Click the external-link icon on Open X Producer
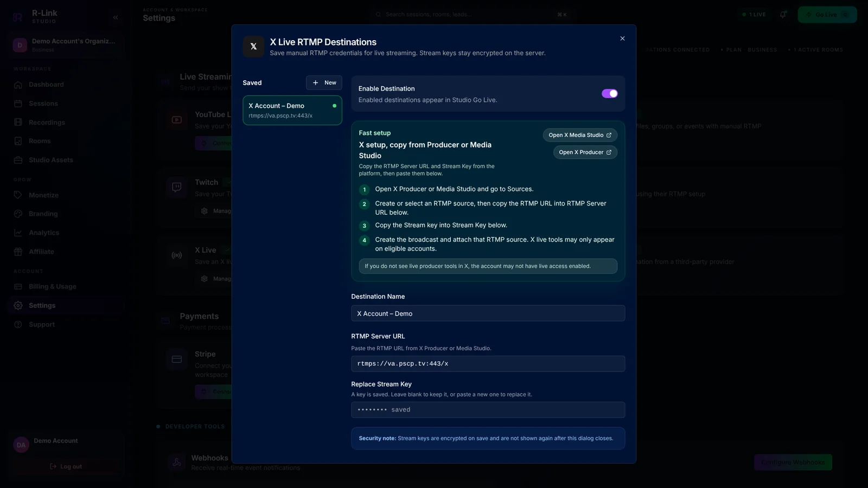The width and height of the screenshot is (868, 488). 609,152
